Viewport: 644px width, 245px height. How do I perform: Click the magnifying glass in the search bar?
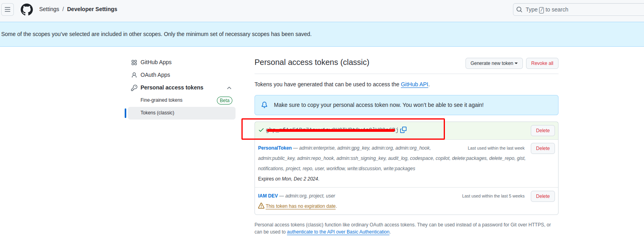click(x=519, y=9)
